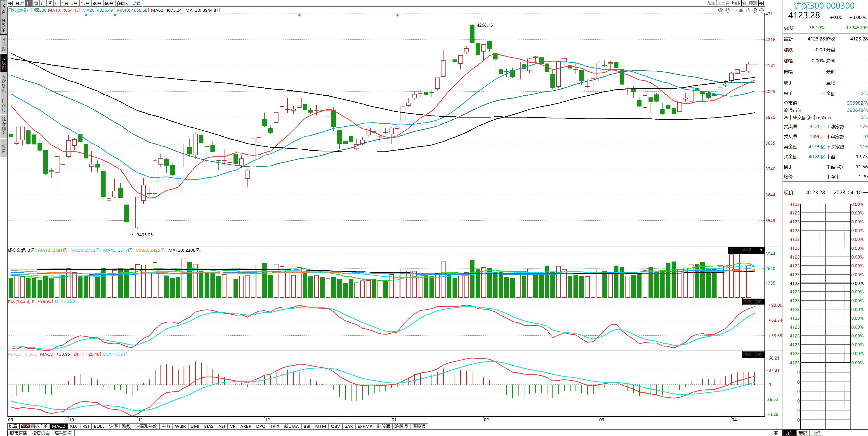Switch to 周 weekly period tab
The height and width of the screenshot is (436, 868).
36,3
